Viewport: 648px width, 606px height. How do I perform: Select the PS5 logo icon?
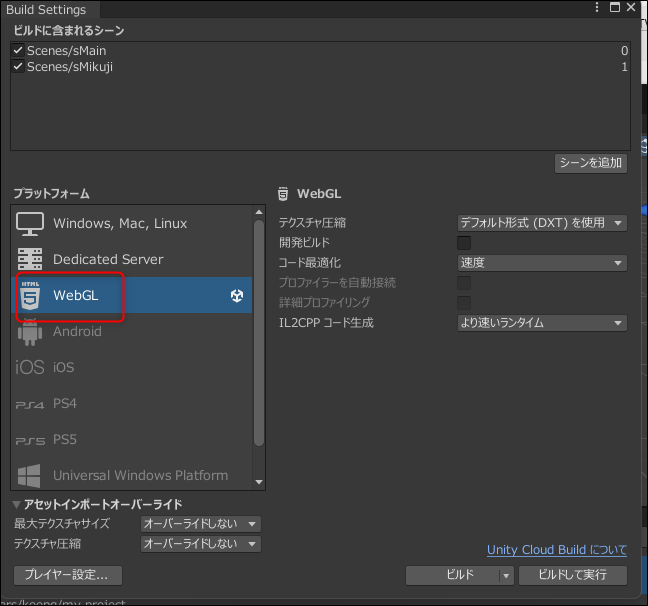30,441
